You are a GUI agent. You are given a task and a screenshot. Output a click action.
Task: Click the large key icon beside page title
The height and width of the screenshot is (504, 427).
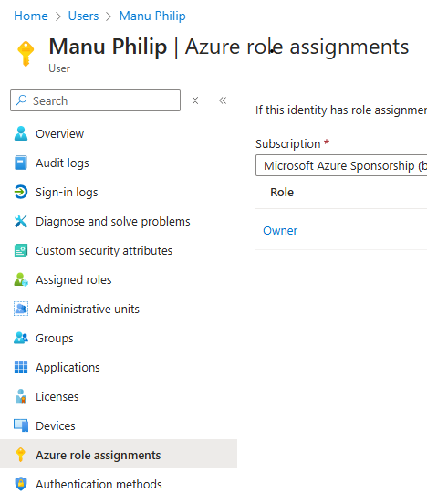pyautogui.click(x=26, y=54)
